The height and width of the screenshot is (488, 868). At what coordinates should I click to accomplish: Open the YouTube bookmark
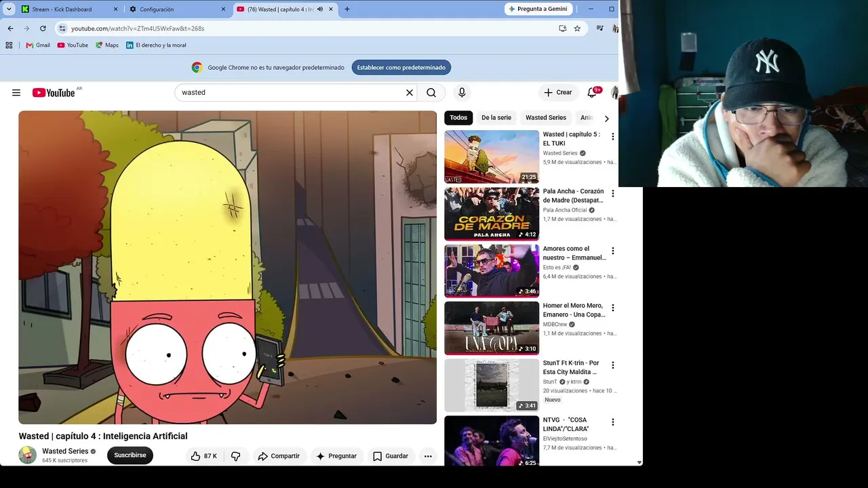coord(73,45)
